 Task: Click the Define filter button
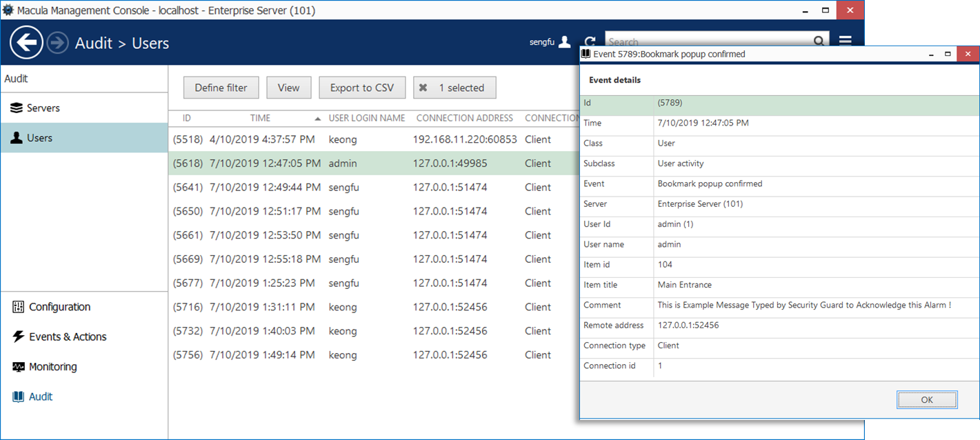coord(221,88)
